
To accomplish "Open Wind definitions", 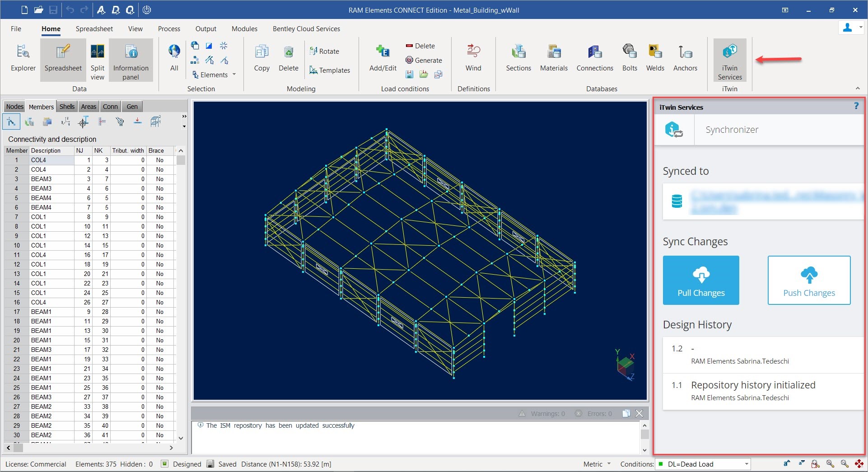I will [x=473, y=58].
